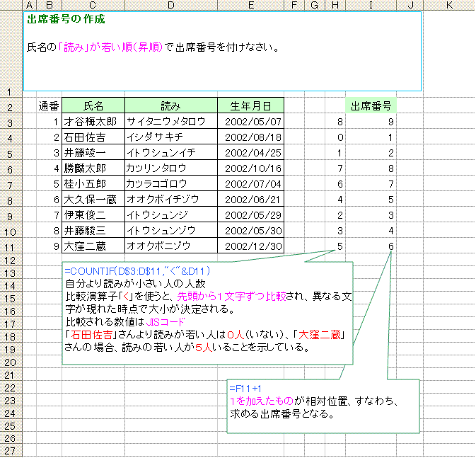Image resolution: width=476 pixels, height=458 pixels.
Task: Click reading cell イトウシュンイチ
Action: pyautogui.click(x=171, y=152)
